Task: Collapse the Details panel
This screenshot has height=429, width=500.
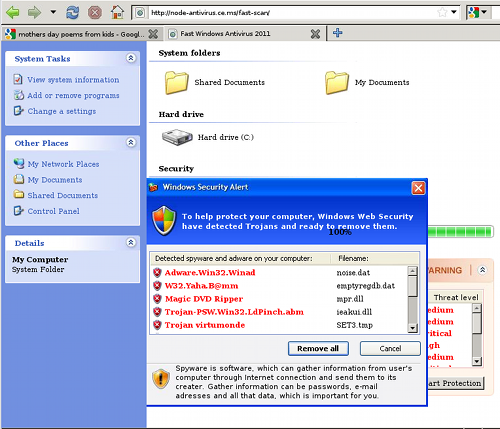Action: tap(131, 242)
